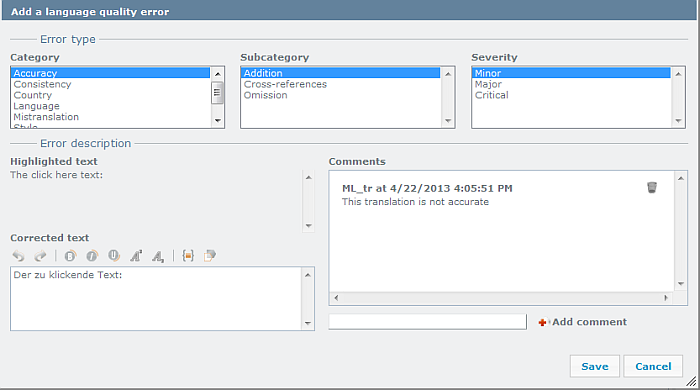The image size is (700, 390).
Task: Click the new comment input field
Action: (x=428, y=322)
